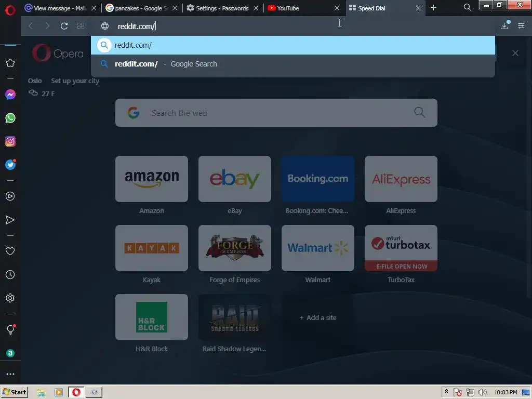Open the Pinboards heart icon
Viewport: 532px width, 399px height.
pyautogui.click(x=10, y=251)
